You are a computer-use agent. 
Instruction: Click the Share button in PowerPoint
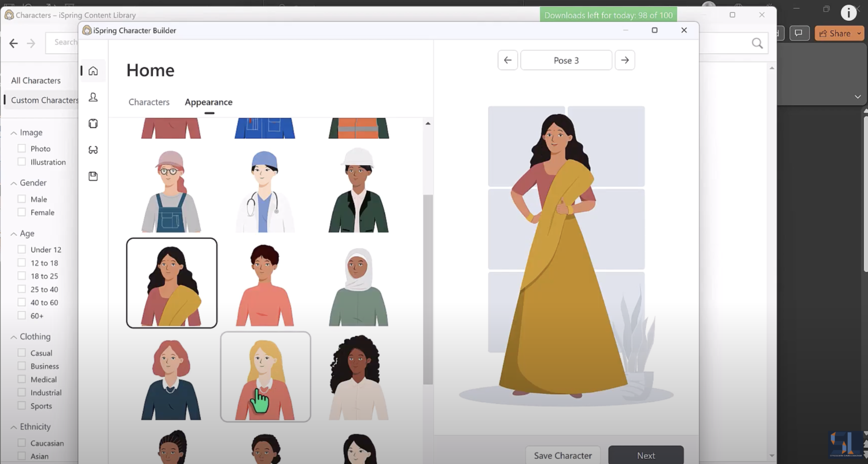coord(834,34)
